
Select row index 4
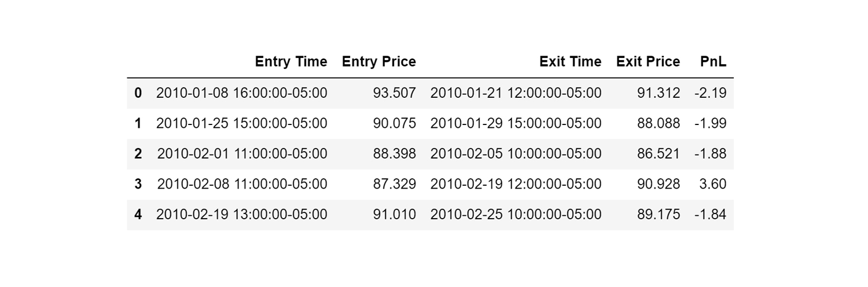click(x=138, y=215)
